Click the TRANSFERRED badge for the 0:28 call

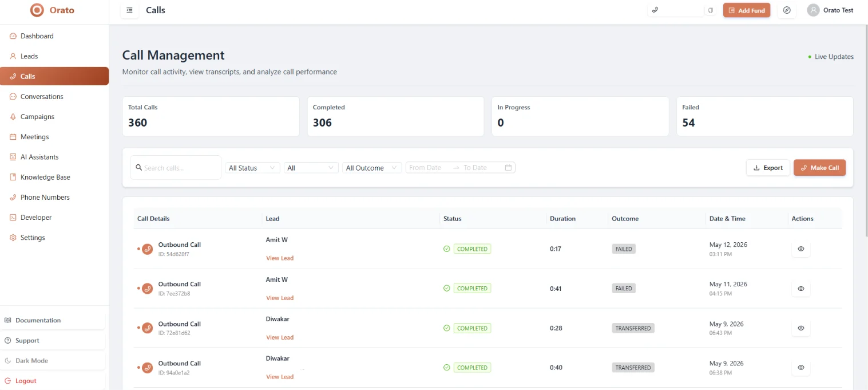point(633,328)
